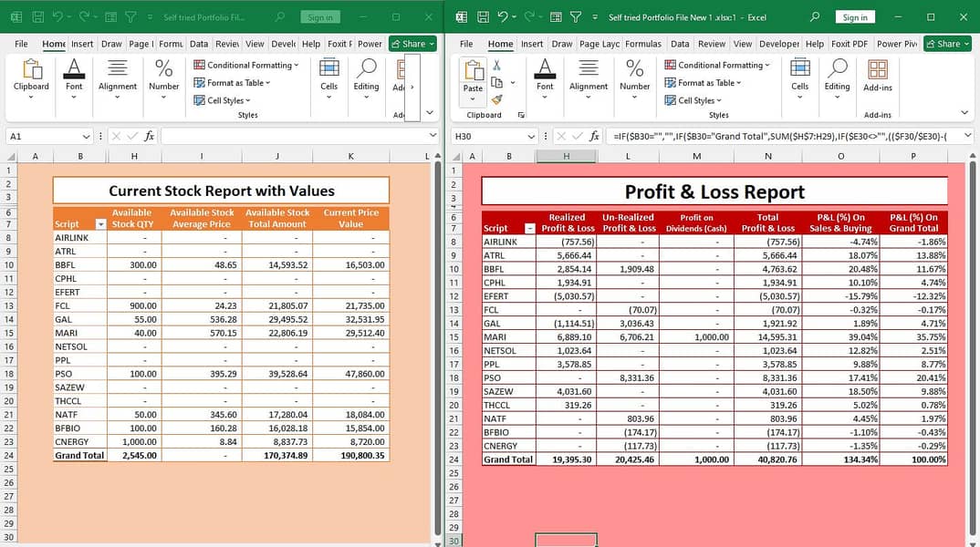Click Profit & Loss Report title cell
The image size is (980, 547).
point(714,191)
